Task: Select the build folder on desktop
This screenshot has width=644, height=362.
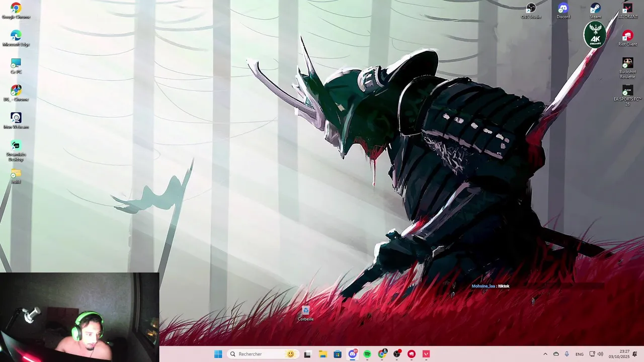Action: pos(16,176)
